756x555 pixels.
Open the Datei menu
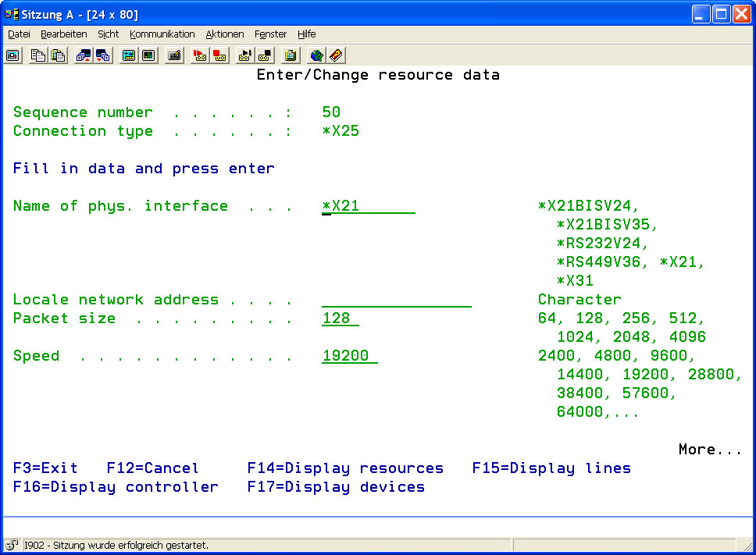[19, 34]
